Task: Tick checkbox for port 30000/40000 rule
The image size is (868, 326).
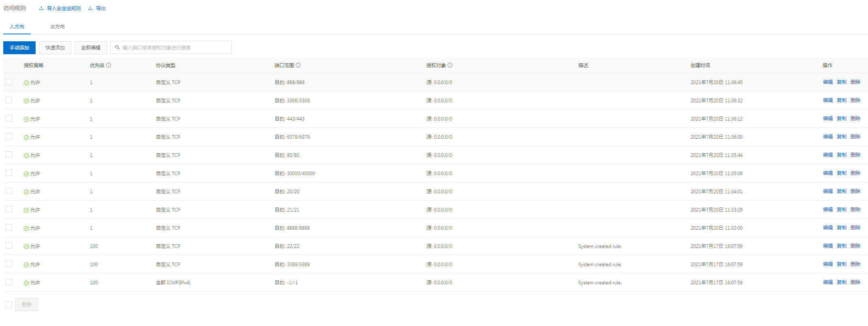Action: click(x=9, y=173)
